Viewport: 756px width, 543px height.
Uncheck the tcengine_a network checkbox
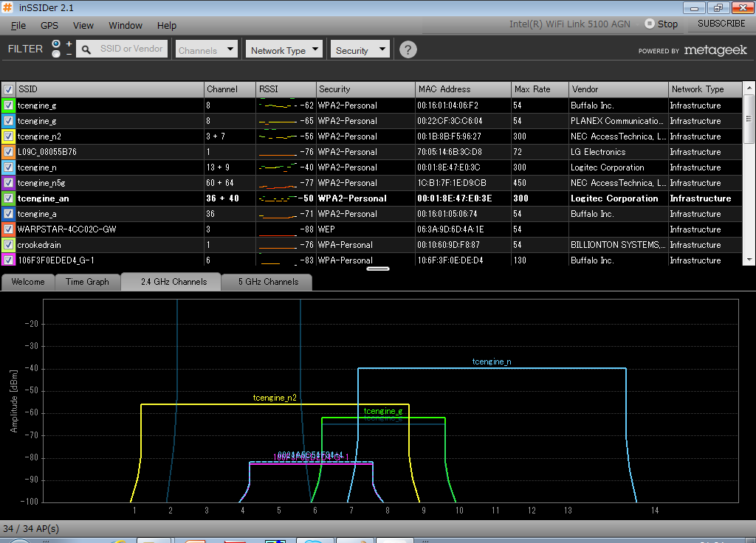click(x=8, y=213)
